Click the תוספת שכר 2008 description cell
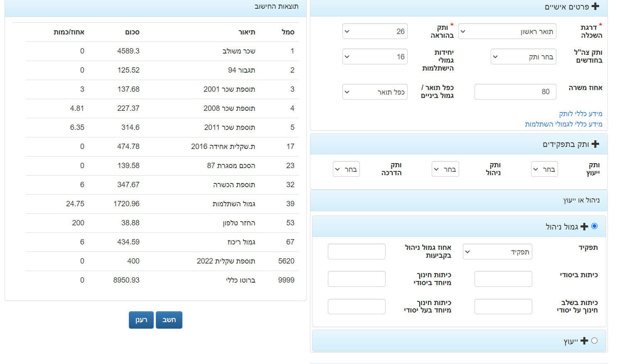 pos(229,108)
